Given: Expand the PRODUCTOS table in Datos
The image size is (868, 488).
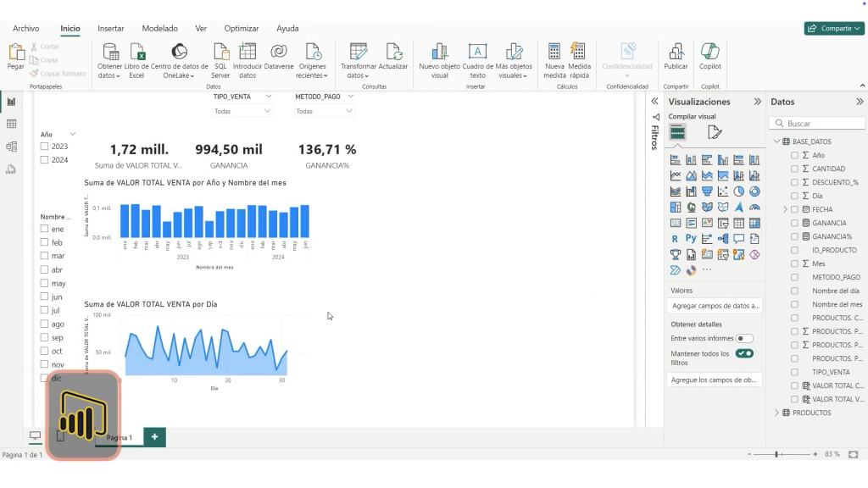Looking at the screenshot, I should [x=776, y=413].
